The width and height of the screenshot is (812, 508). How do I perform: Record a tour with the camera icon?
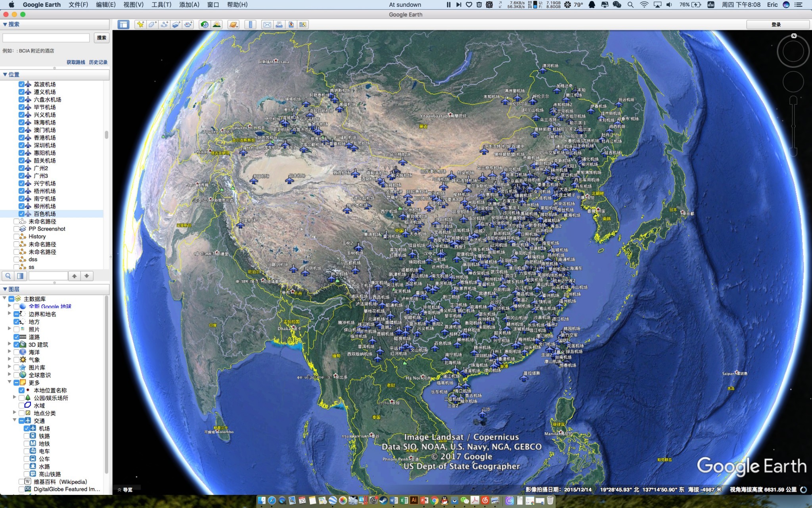(188, 25)
